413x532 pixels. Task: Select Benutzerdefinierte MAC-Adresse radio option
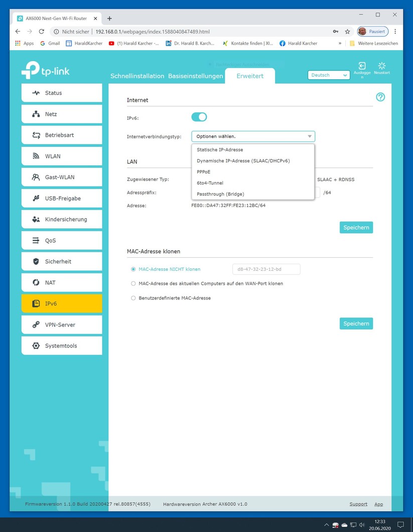click(x=133, y=298)
